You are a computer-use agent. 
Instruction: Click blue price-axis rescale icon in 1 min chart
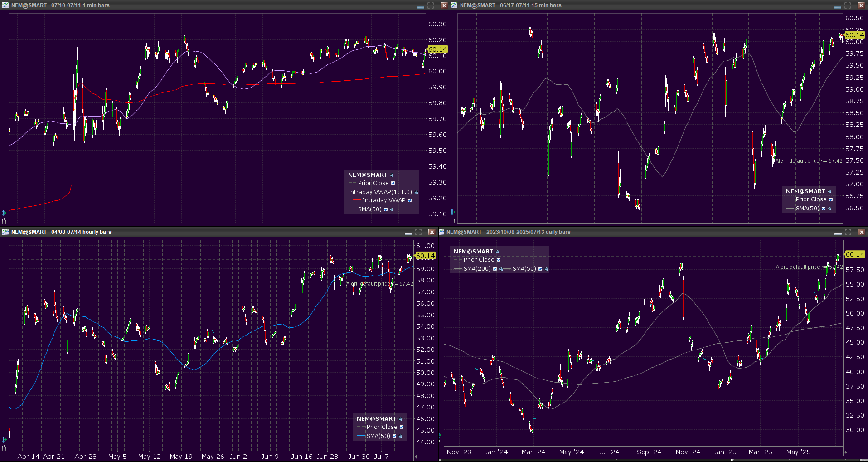(4, 213)
